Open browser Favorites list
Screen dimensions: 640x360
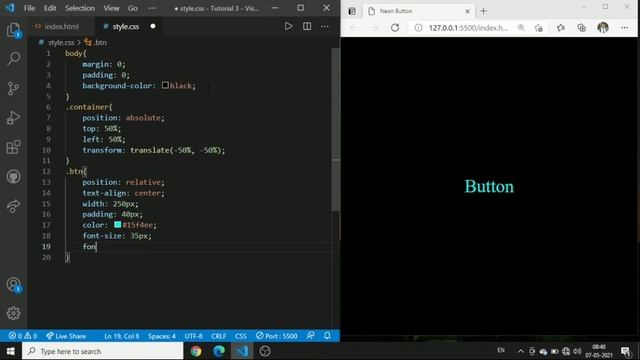[x=561, y=28]
